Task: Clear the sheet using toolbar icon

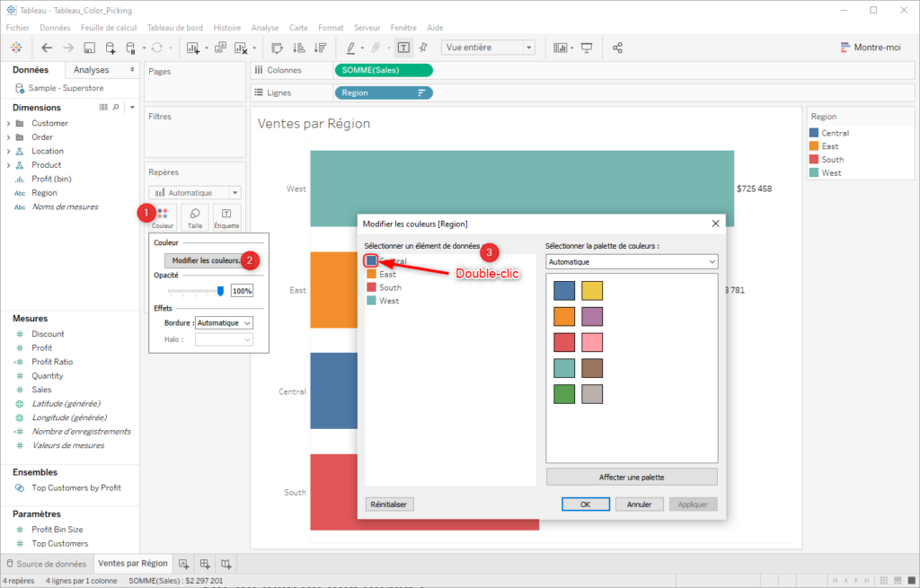Action: coord(241,48)
